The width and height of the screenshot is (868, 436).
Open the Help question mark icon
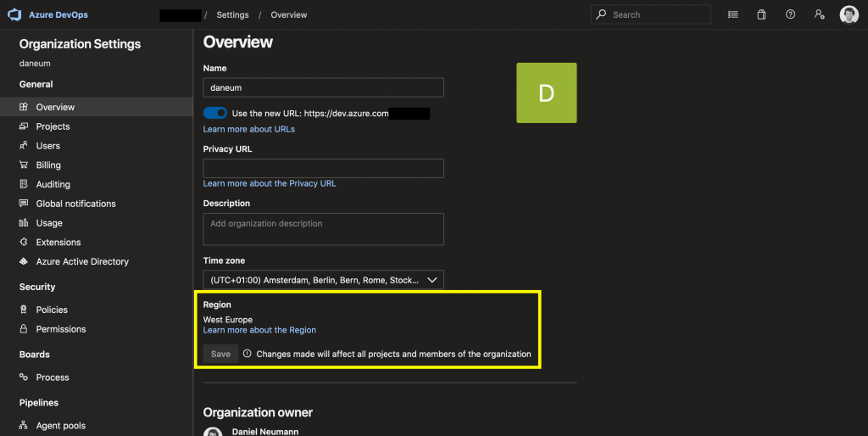pyautogui.click(x=791, y=14)
